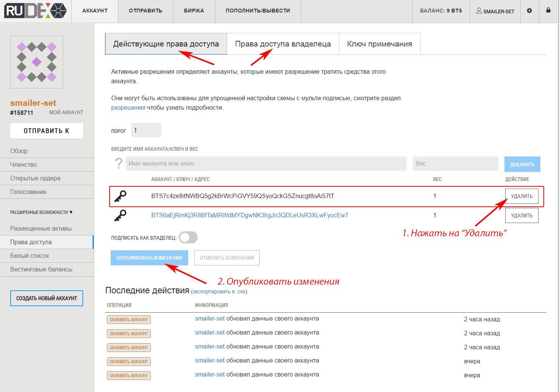Switch to 'Ключ примечания' tab
Viewport: 560px width, 392px height.
379,44
